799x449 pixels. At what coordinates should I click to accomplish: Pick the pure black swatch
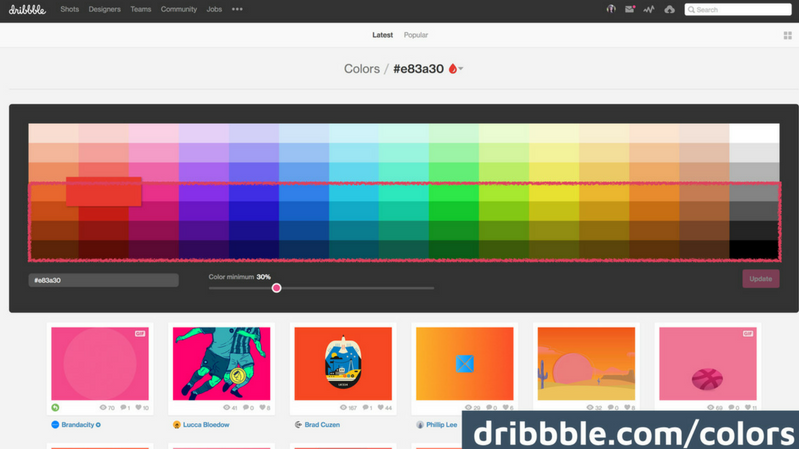[754, 250]
